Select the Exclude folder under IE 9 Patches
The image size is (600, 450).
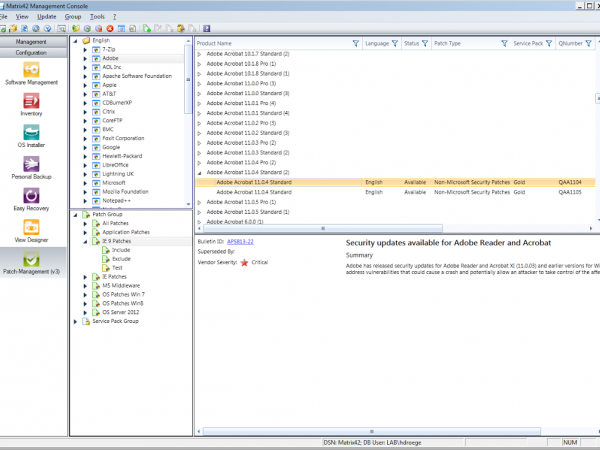click(x=121, y=259)
